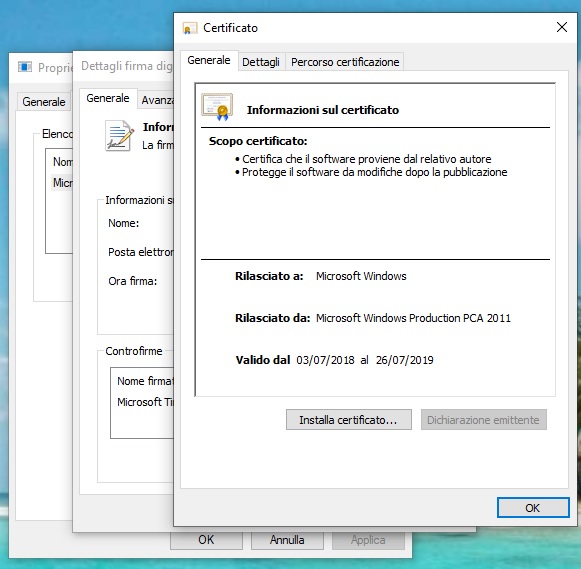Click the Rilasciato da label
Screen dimensions: 581x569
click(272, 318)
